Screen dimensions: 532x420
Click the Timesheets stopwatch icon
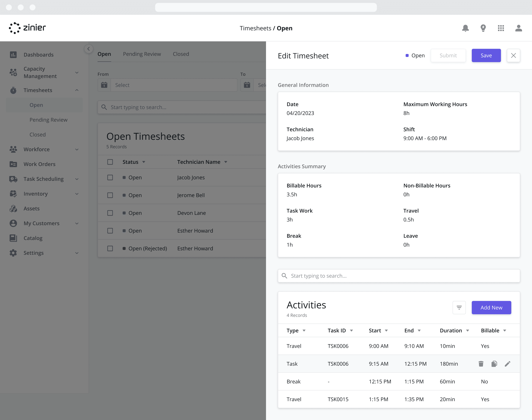click(13, 90)
